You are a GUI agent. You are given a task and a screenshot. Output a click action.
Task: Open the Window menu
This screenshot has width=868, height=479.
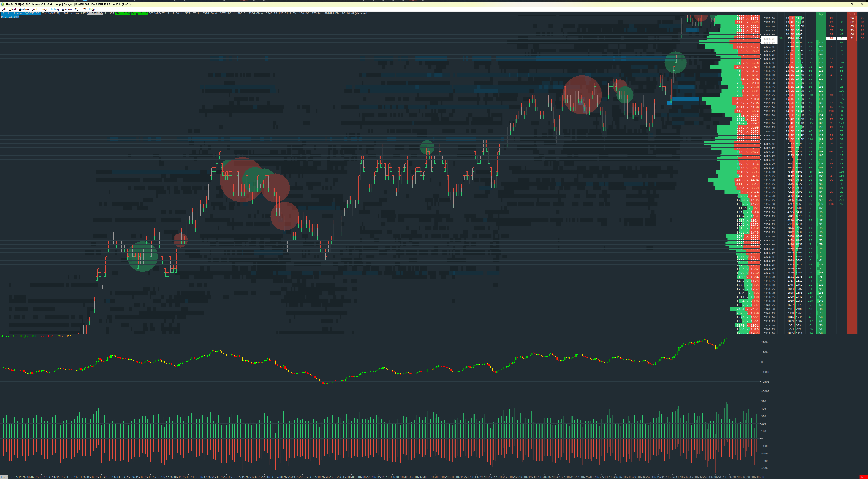click(67, 9)
